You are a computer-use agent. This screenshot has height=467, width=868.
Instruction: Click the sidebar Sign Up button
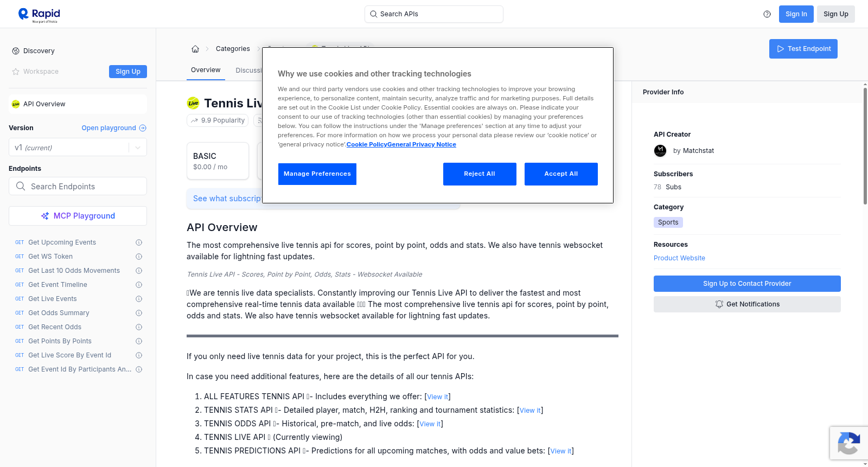click(x=128, y=72)
